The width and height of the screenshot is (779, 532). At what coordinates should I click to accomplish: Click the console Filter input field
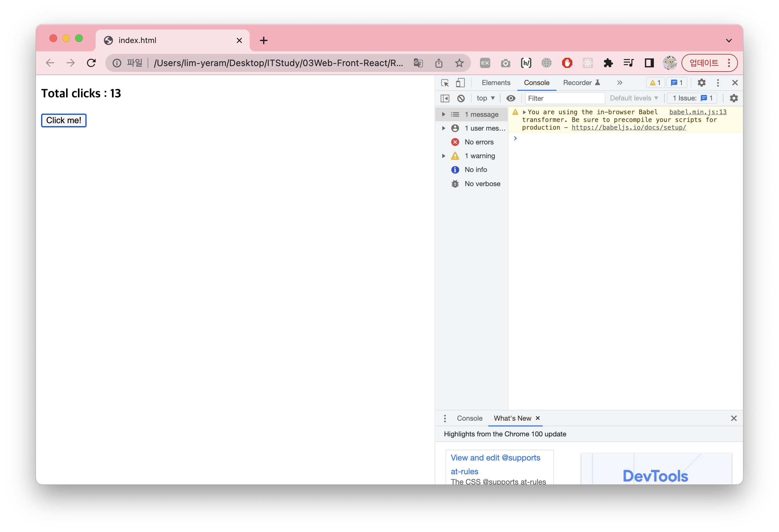coord(564,98)
